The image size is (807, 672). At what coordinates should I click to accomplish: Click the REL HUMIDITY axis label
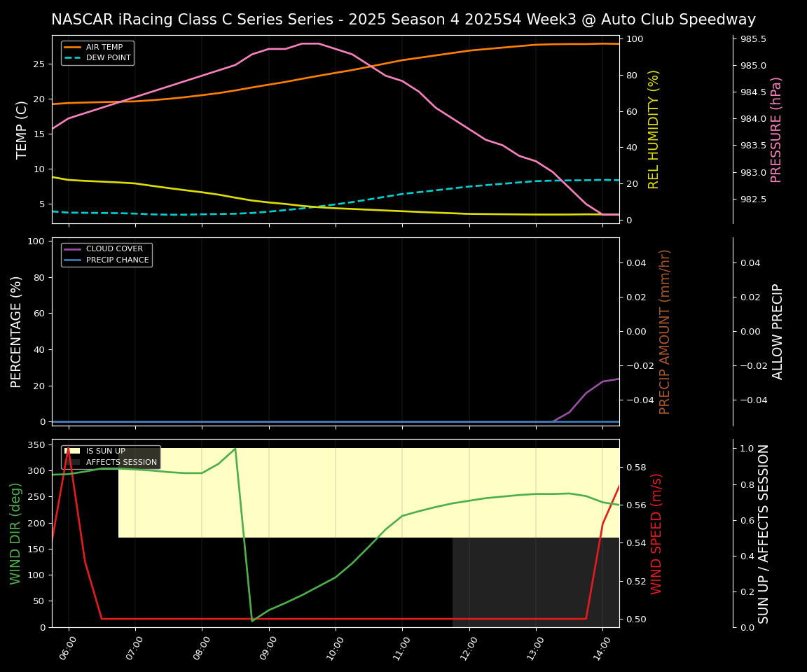[654, 128]
